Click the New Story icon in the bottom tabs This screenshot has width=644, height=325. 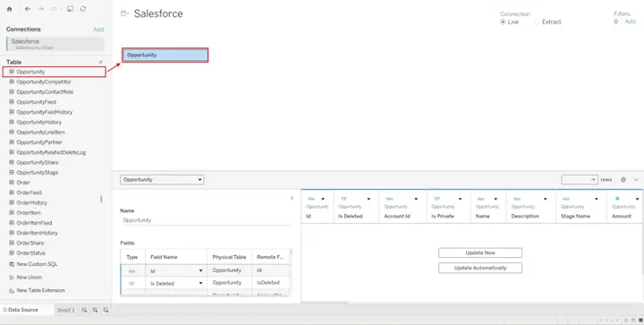[106, 310]
